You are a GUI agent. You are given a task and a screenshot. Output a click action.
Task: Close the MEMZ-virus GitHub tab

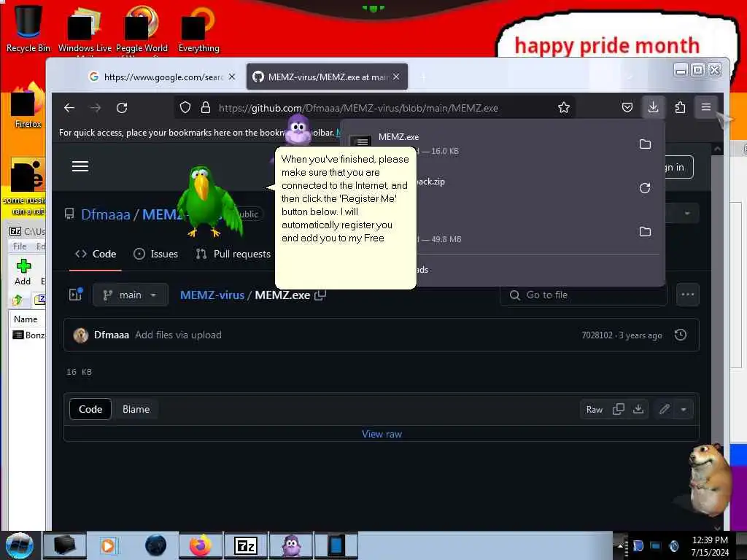(x=396, y=77)
